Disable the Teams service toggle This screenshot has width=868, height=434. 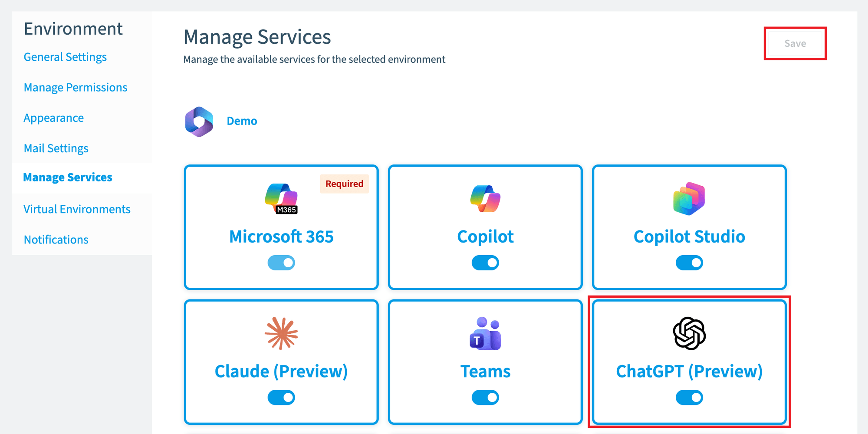click(x=485, y=397)
